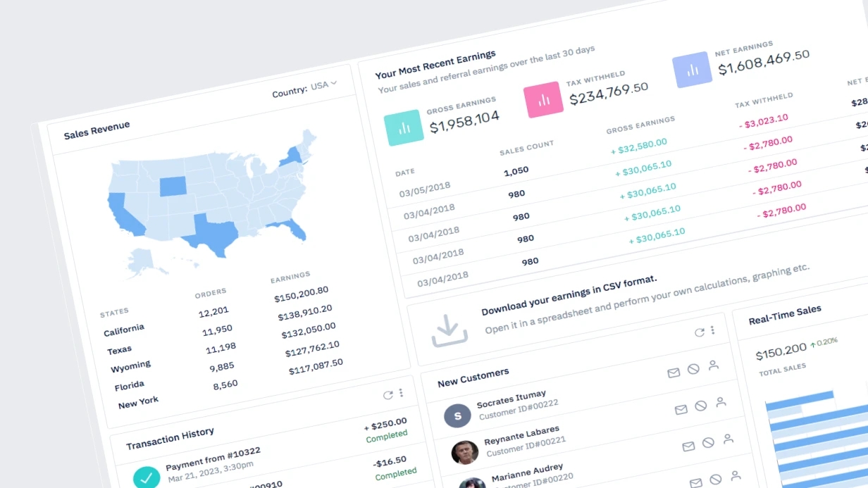868x488 pixels.
Task: Refresh the New Customers panel
Action: [x=700, y=332]
